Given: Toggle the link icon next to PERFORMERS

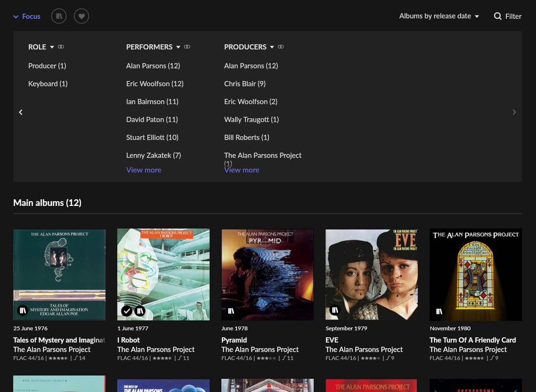Looking at the screenshot, I should pyautogui.click(x=187, y=47).
